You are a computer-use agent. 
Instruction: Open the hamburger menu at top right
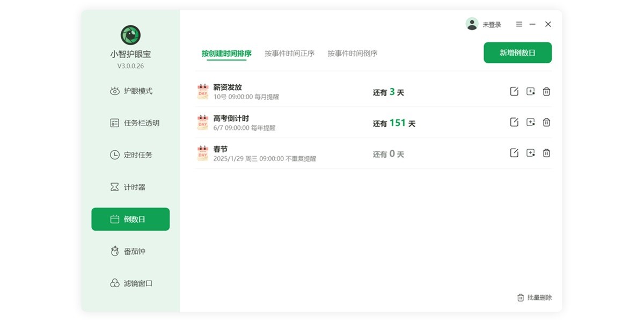518,24
